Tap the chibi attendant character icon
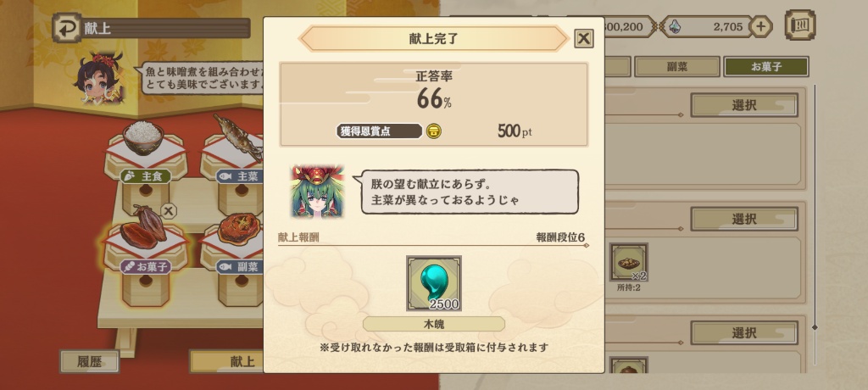868x390 pixels. click(99, 77)
